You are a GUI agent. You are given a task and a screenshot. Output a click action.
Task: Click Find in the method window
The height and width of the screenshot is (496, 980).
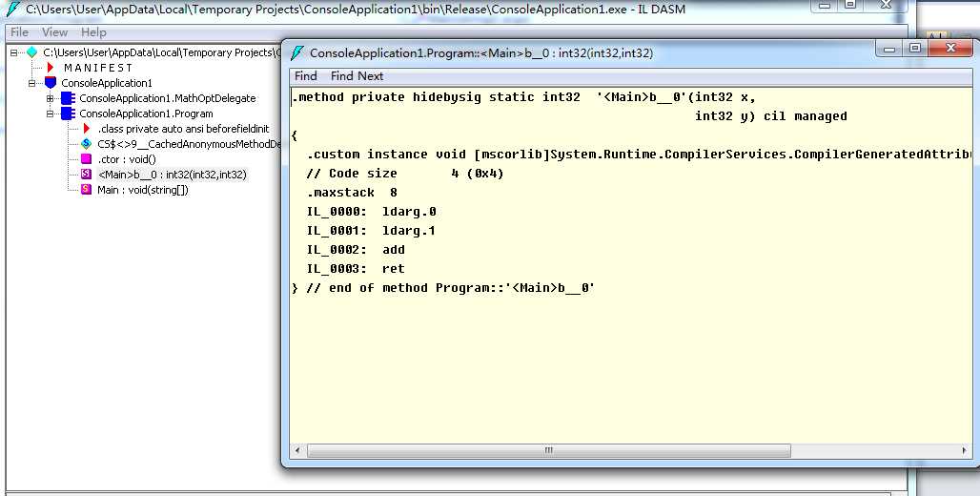click(306, 75)
